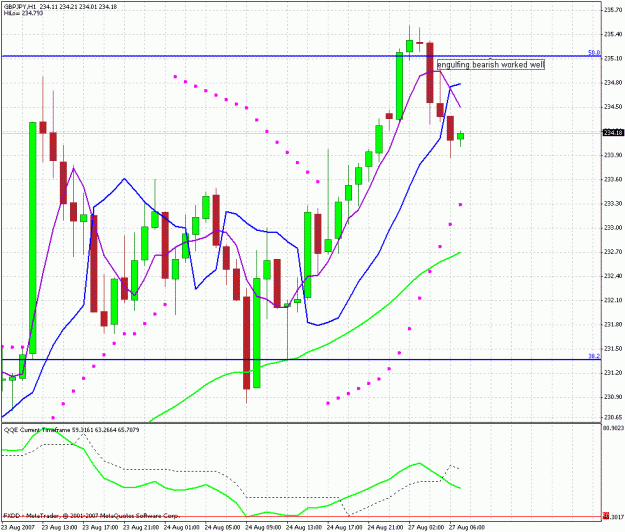This screenshot has height=532, width=625.
Task: Click the '24 Aug 05:00' time label
Action: point(222,528)
